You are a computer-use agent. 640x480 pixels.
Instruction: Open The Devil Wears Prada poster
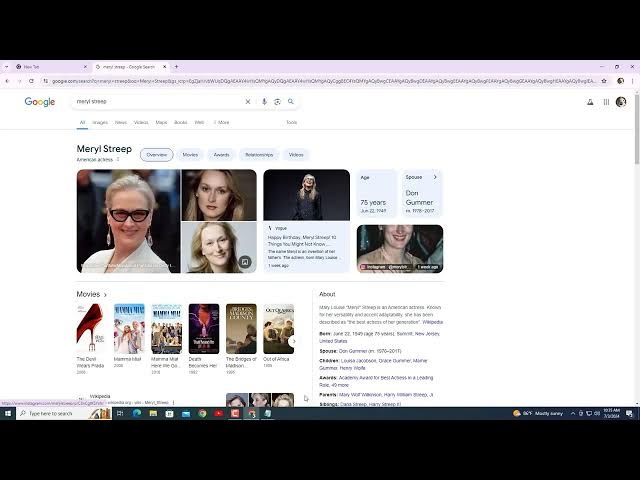[x=89, y=328]
